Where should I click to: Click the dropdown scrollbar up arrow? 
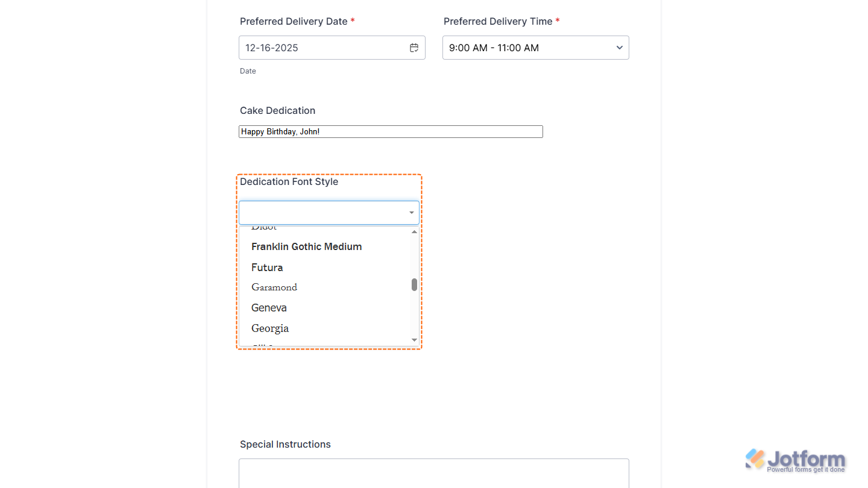tap(414, 231)
